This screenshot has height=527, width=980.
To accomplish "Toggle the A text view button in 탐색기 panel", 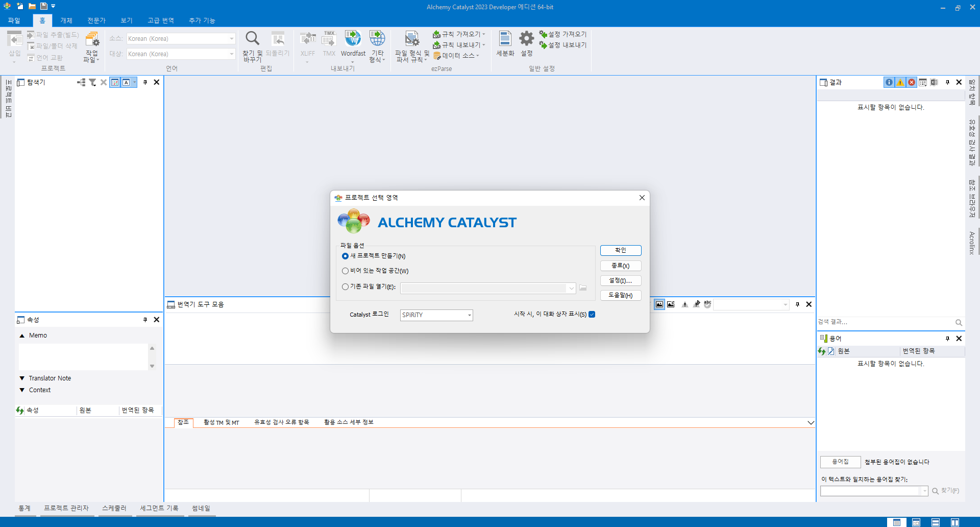I will 126,82.
